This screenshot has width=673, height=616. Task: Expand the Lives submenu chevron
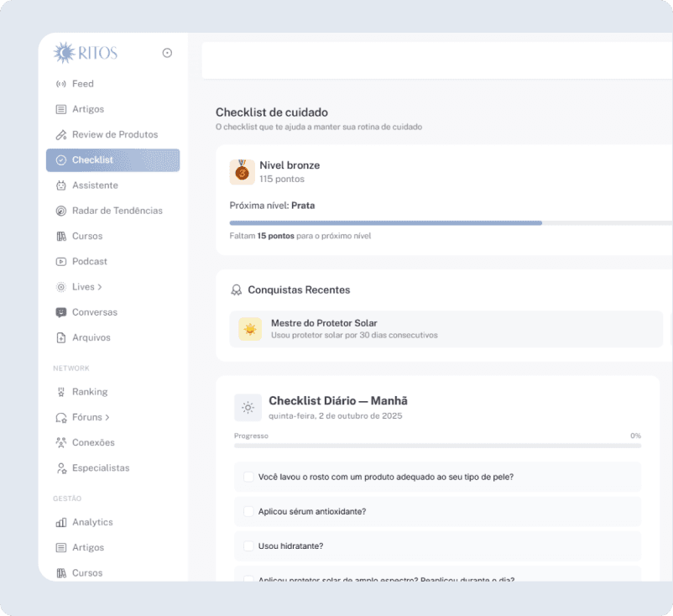[100, 287]
